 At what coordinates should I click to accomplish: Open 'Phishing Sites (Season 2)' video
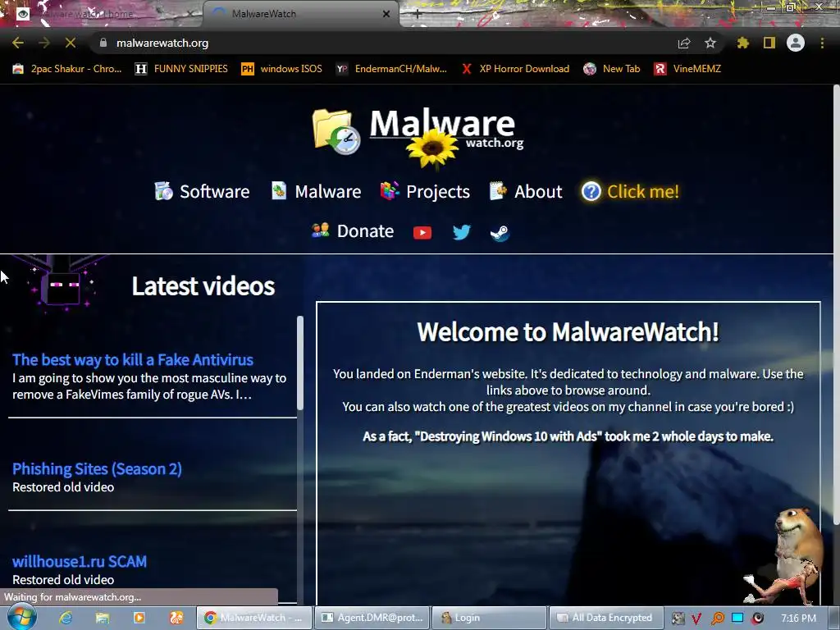pyautogui.click(x=97, y=468)
